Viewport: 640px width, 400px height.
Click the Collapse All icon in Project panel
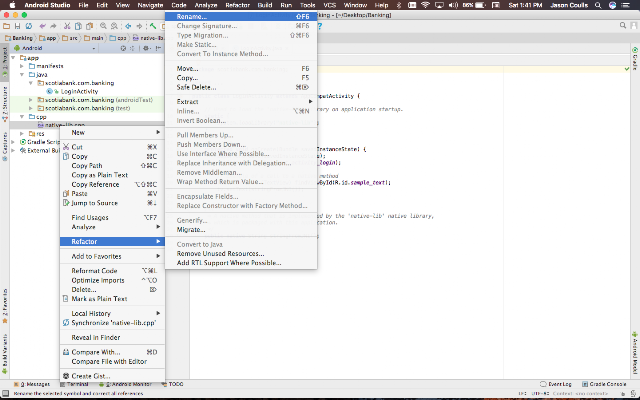[132, 48]
